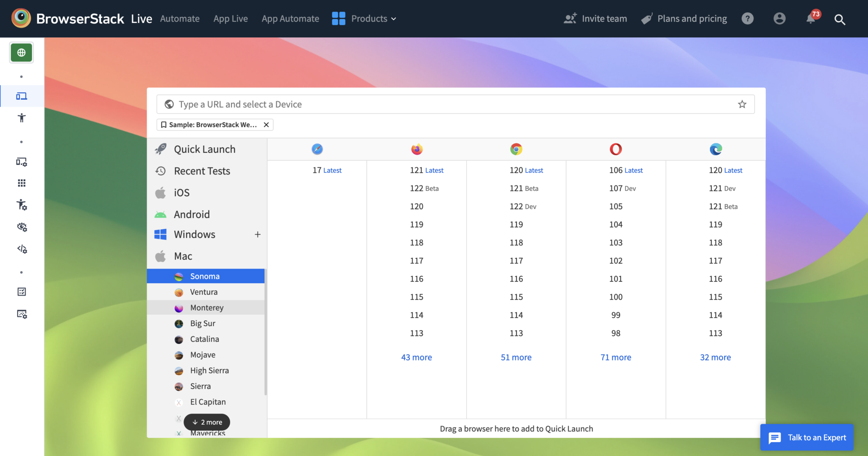Image resolution: width=868 pixels, height=456 pixels.
Task: Select the Sonoma OS version
Action: click(x=205, y=276)
